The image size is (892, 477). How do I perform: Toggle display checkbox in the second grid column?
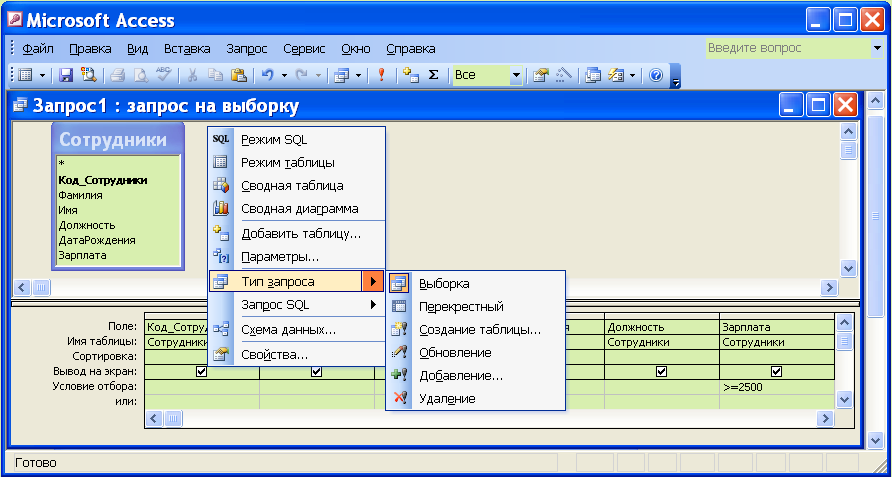click(x=317, y=372)
